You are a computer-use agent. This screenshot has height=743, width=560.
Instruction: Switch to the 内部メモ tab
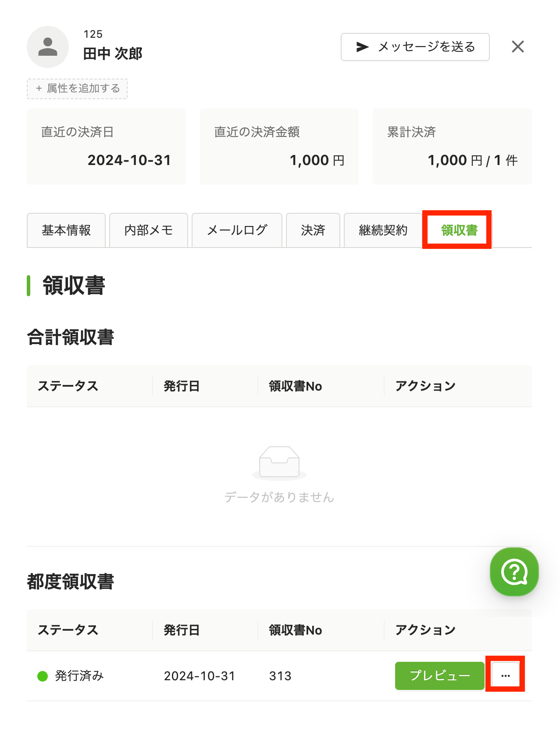(149, 230)
